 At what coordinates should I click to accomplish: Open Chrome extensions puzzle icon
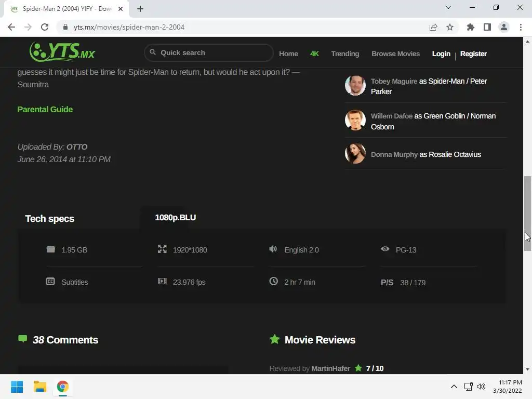[471, 27]
